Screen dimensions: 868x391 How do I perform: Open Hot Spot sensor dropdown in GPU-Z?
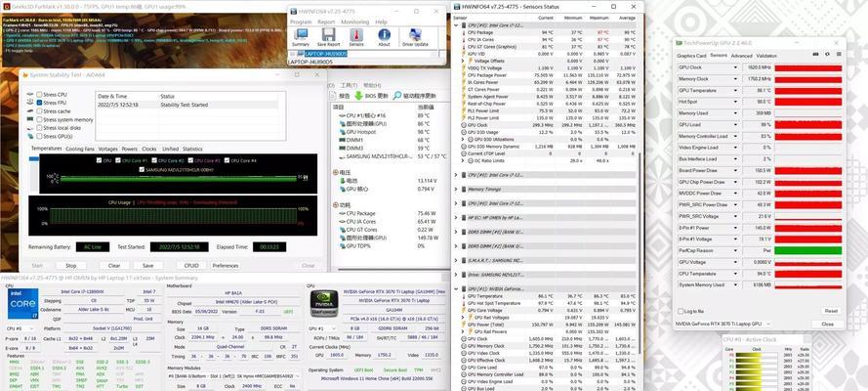(735, 102)
